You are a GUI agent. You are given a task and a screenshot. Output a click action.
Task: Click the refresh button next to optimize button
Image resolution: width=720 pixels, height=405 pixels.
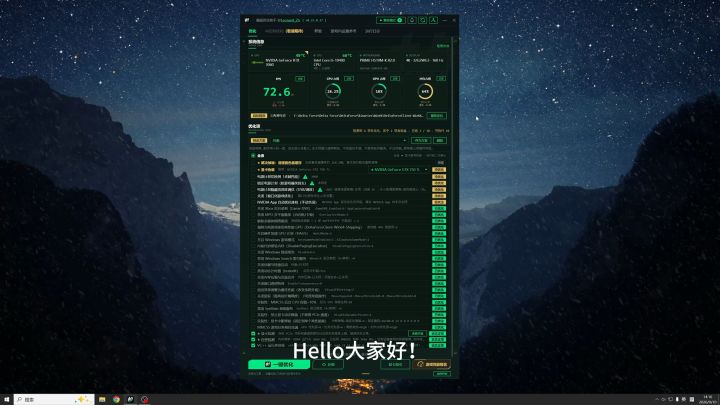pos(328,364)
